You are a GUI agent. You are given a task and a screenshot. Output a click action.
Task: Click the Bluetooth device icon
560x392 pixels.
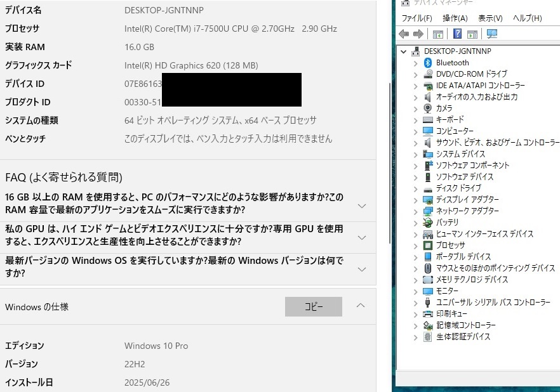pyautogui.click(x=428, y=63)
